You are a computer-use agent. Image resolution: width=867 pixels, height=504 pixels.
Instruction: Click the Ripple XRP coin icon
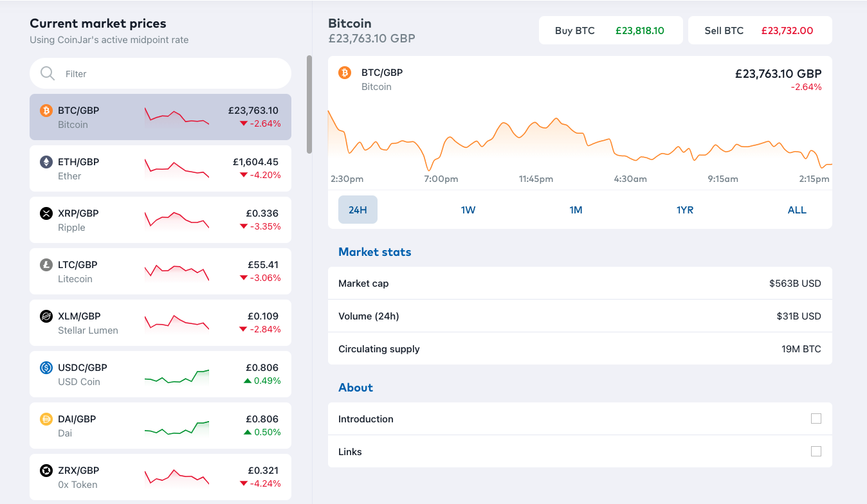pos(46,213)
